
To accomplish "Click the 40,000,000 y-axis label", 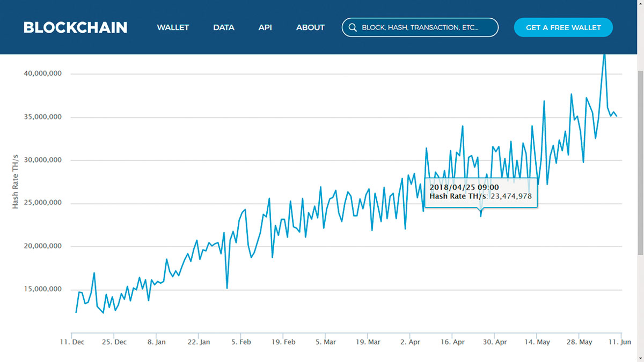I will [43, 73].
